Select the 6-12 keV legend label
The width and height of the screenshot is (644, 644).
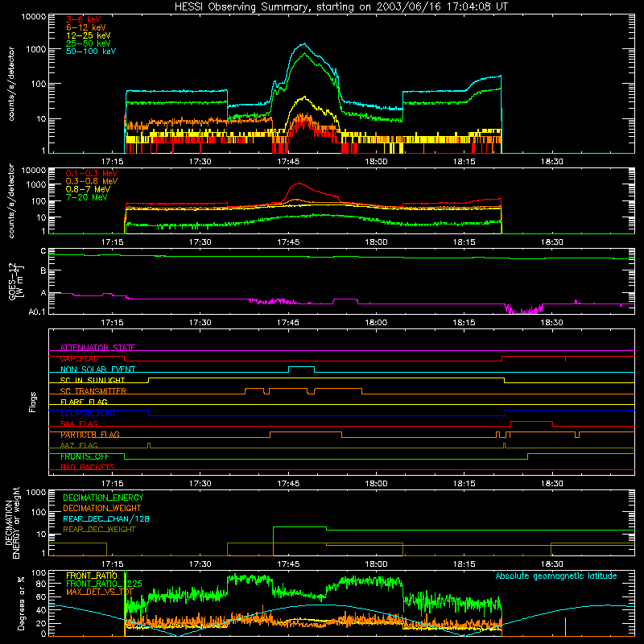(x=86, y=27)
